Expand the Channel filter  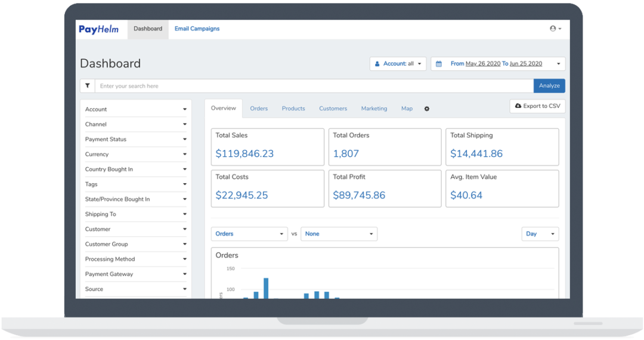(135, 125)
